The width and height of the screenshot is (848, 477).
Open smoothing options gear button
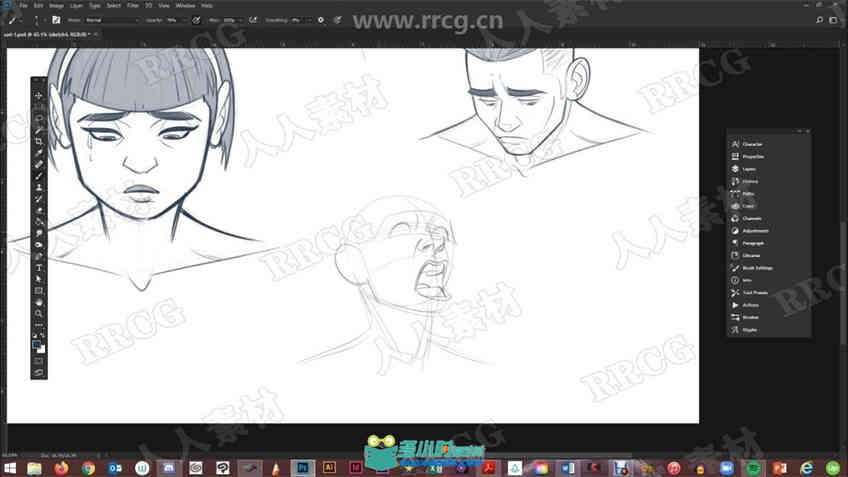[321, 20]
